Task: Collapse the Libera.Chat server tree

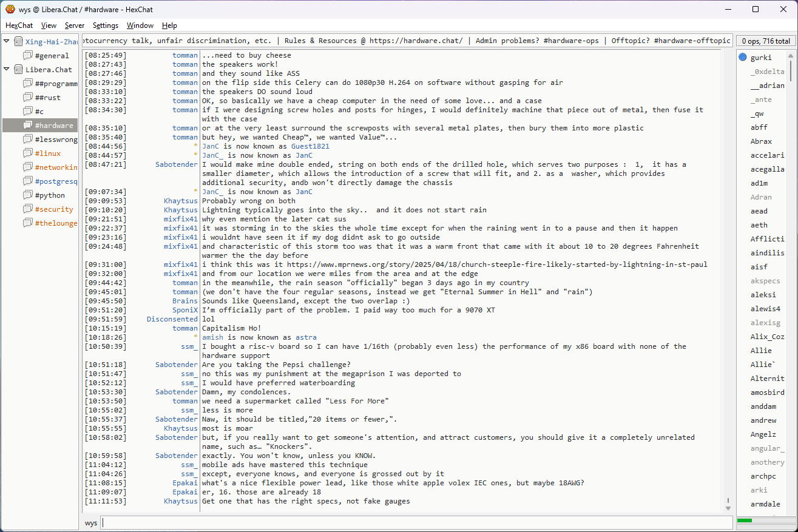Action: (7, 70)
